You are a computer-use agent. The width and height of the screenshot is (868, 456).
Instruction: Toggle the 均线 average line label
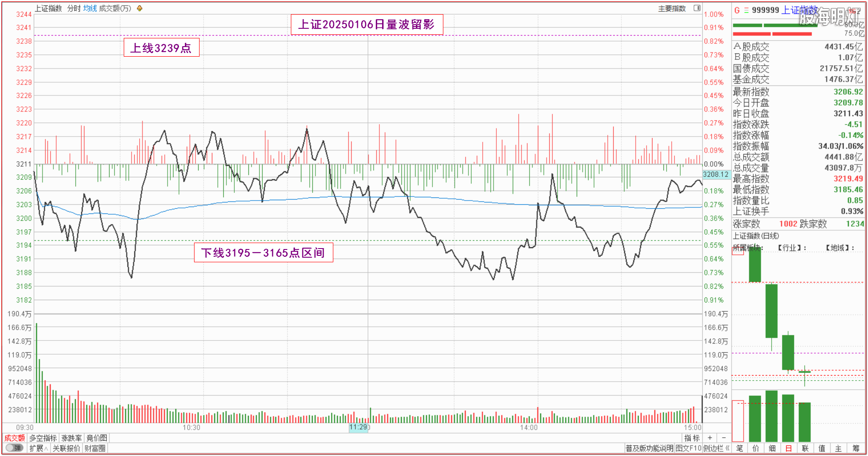pos(90,8)
